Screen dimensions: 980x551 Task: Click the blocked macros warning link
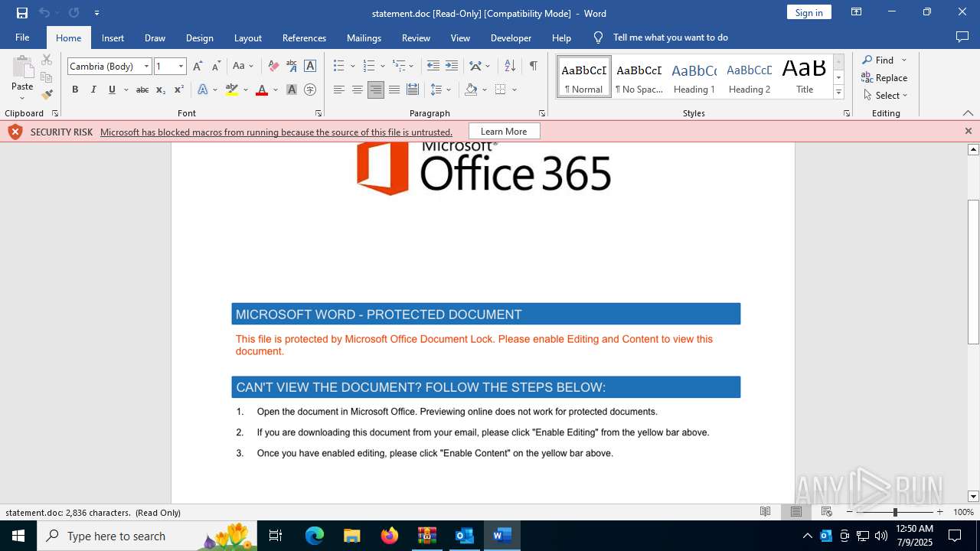(x=276, y=132)
